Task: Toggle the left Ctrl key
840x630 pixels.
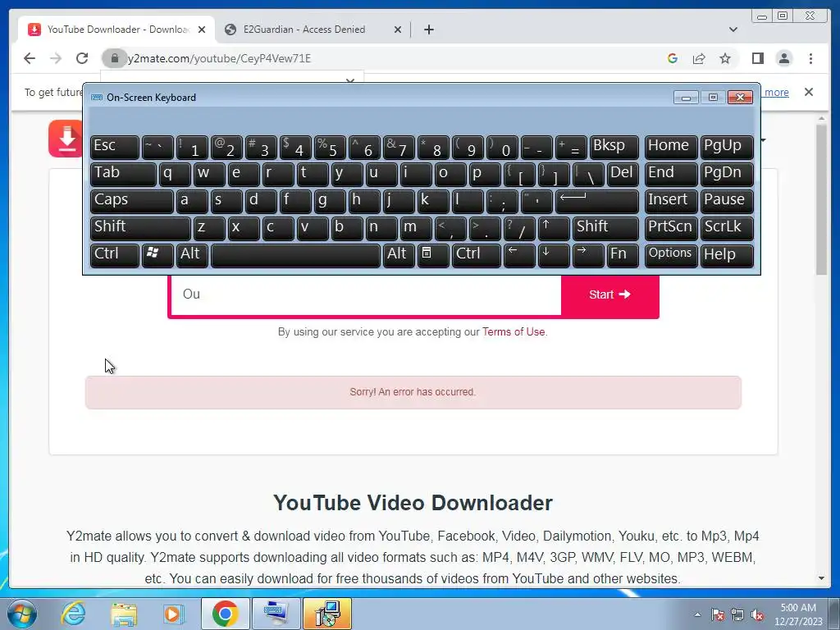Action: click(x=115, y=255)
